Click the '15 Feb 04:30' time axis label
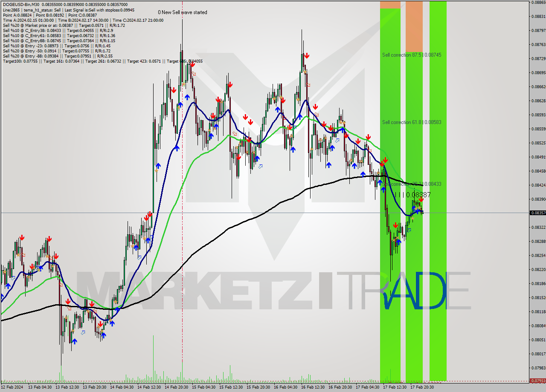Viewport: 546px width, 392px height. tap(204, 387)
